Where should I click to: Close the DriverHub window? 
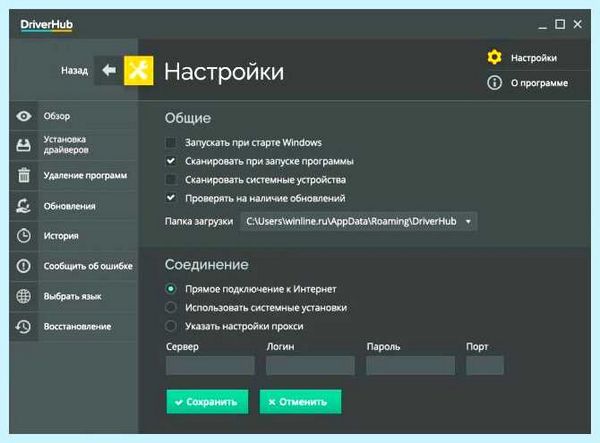pyautogui.click(x=577, y=24)
